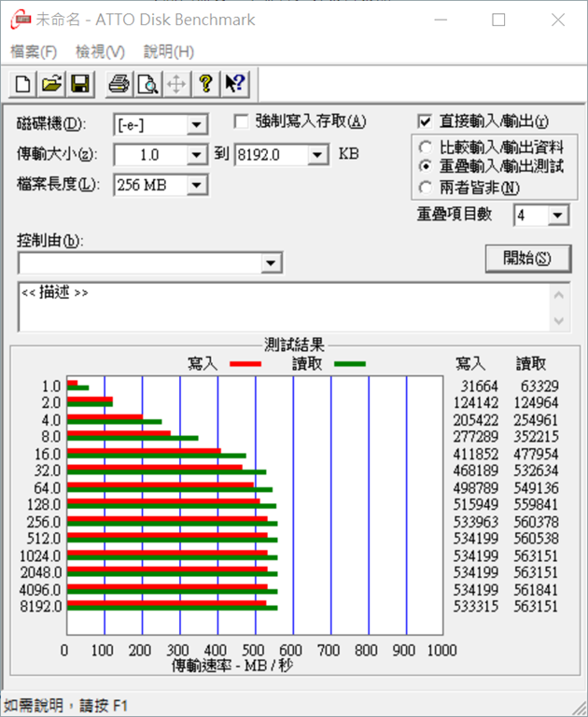The height and width of the screenshot is (717, 588).
Task: Choose the 兩者皆非 radio option
Action: (x=426, y=187)
